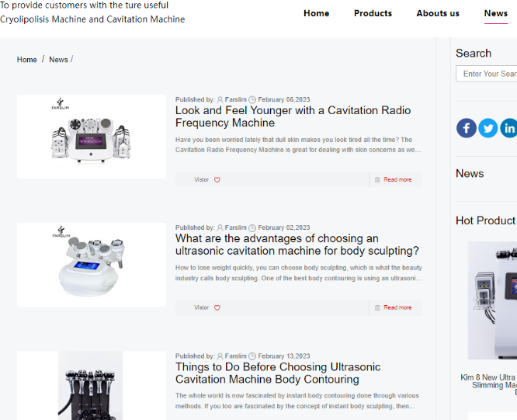Screen dimensions: 517x420
Task: Click the Home breadcrumb link
Action: pyautogui.click(x=27, y=60)
